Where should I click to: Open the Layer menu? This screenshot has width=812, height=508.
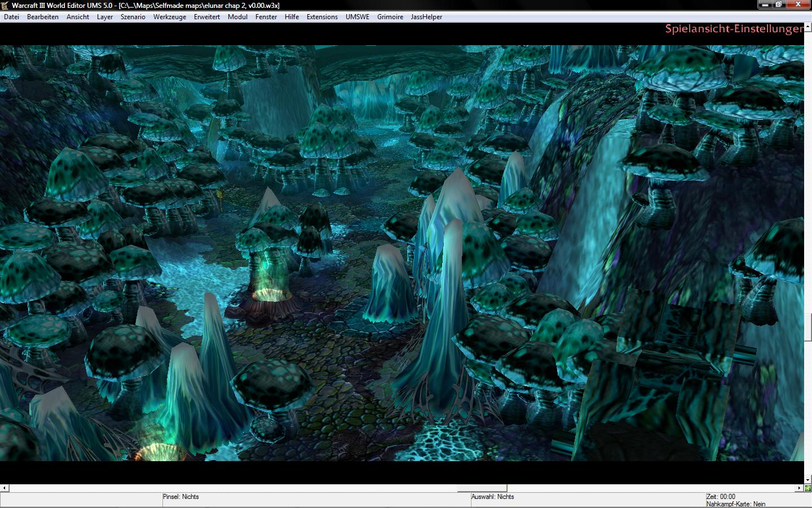click(105, 17)
